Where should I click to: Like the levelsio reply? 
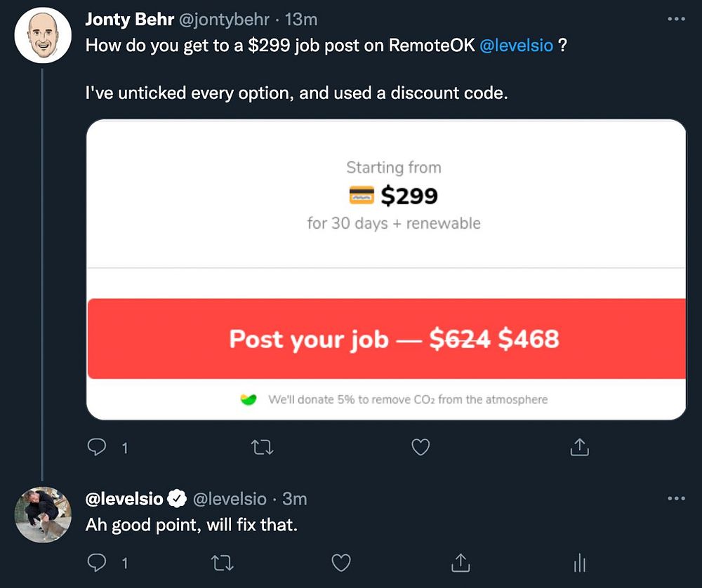coord(340,562)
